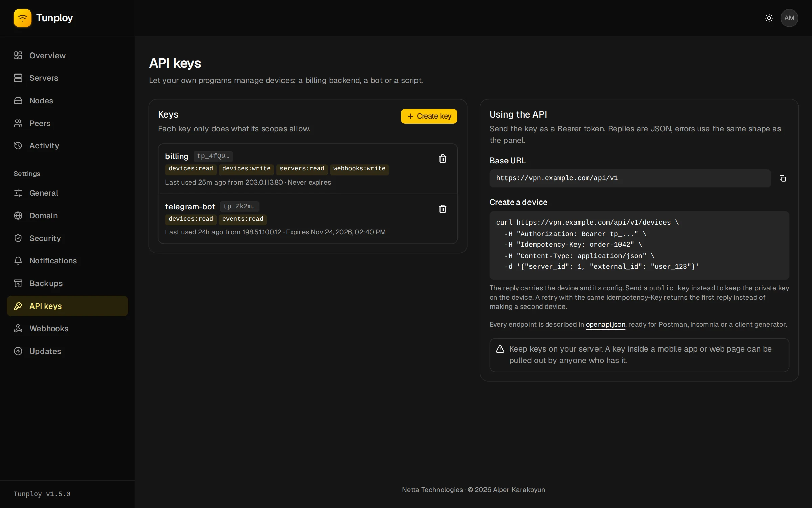The width and height of the screenshot is (812, 508).
Task: Click the Tunploy v1.5.0 version text
Action: (x=42, y=494)
